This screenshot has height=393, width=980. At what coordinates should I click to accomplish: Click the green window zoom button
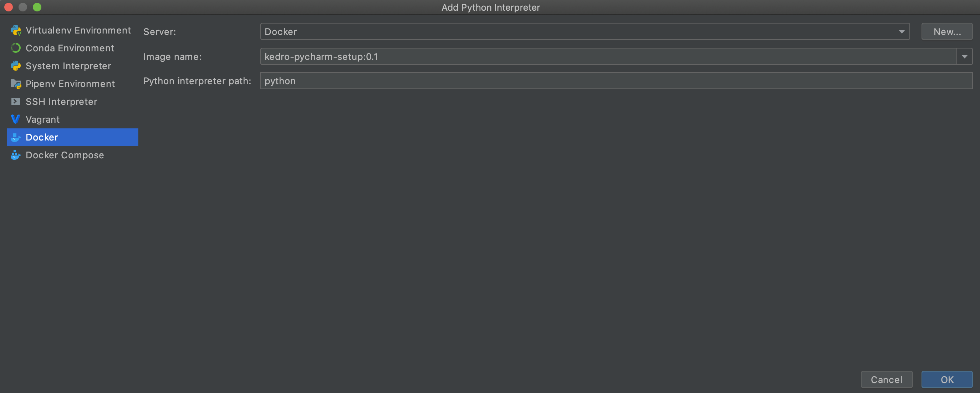(37, 7)
